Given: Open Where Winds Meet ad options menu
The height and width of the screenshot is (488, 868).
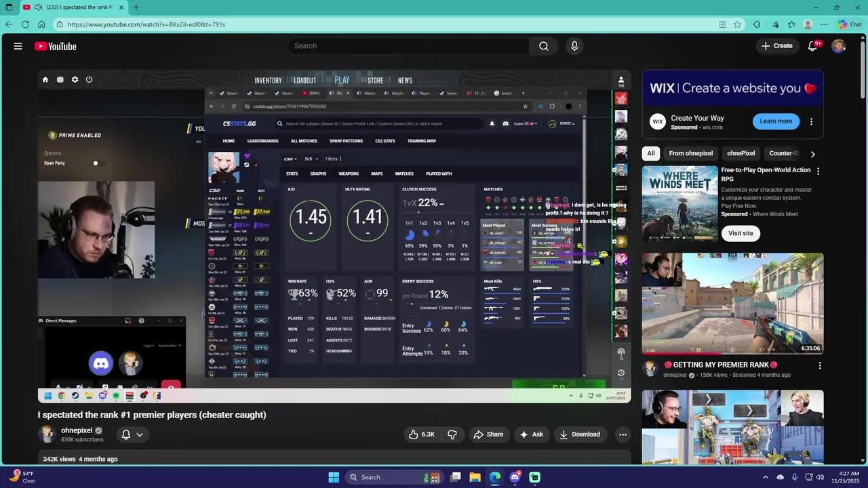Looking at the screenshot, I should (818, 171).
